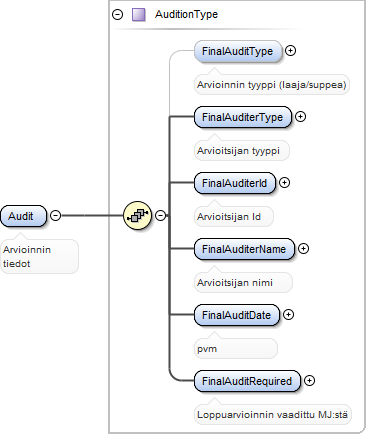
Task: Select the FinalAuditerName element box
Action: (x=245, y=249)
